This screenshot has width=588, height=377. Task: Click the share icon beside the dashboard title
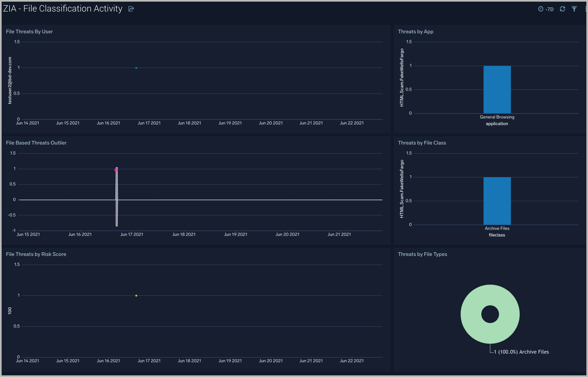131,9
